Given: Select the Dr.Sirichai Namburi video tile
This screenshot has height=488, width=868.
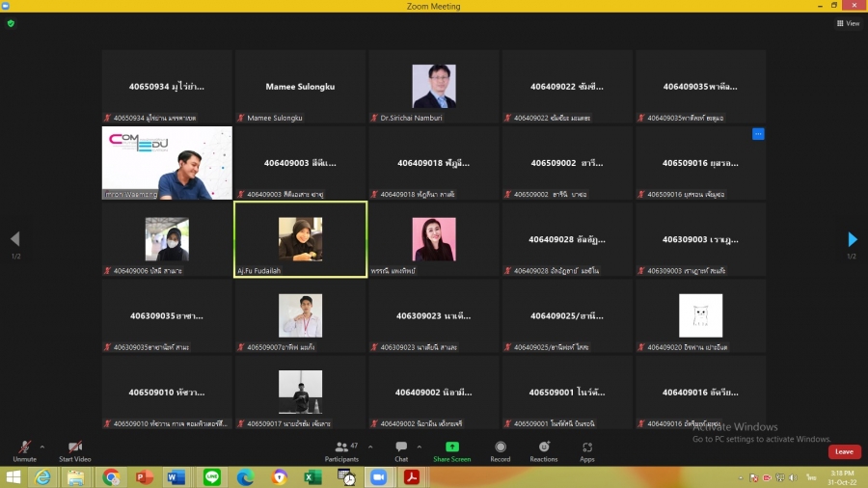Looking at the screenshot, I should click(433, 87).
